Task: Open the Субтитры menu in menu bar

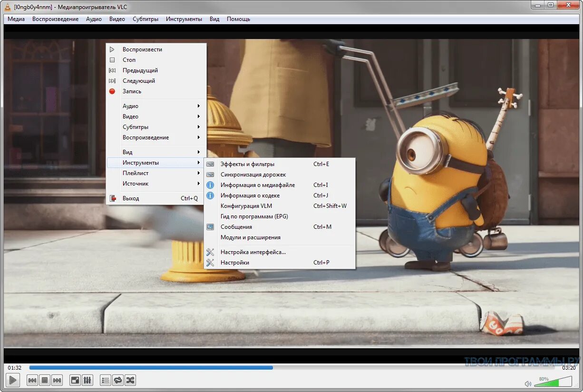Action: coord(146,19)
